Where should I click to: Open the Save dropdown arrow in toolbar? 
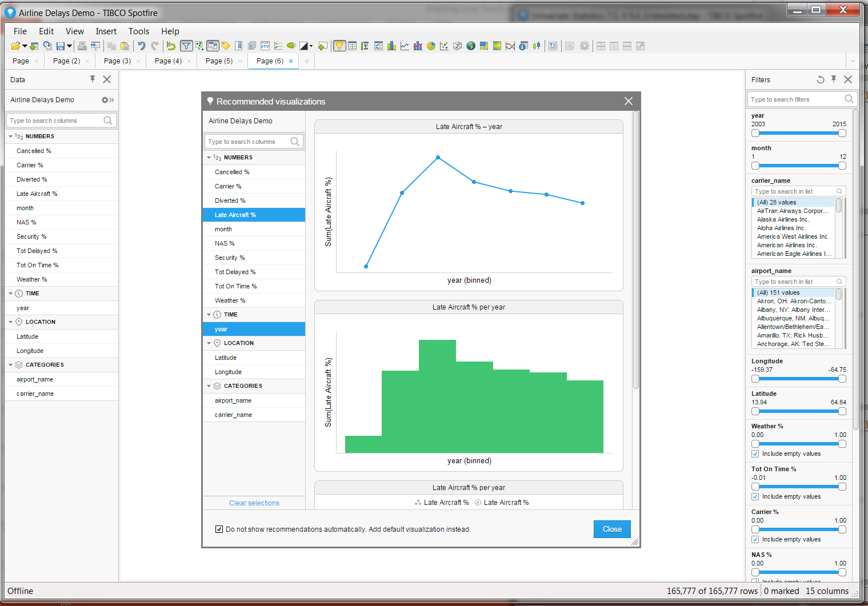[x=69, y=46]
